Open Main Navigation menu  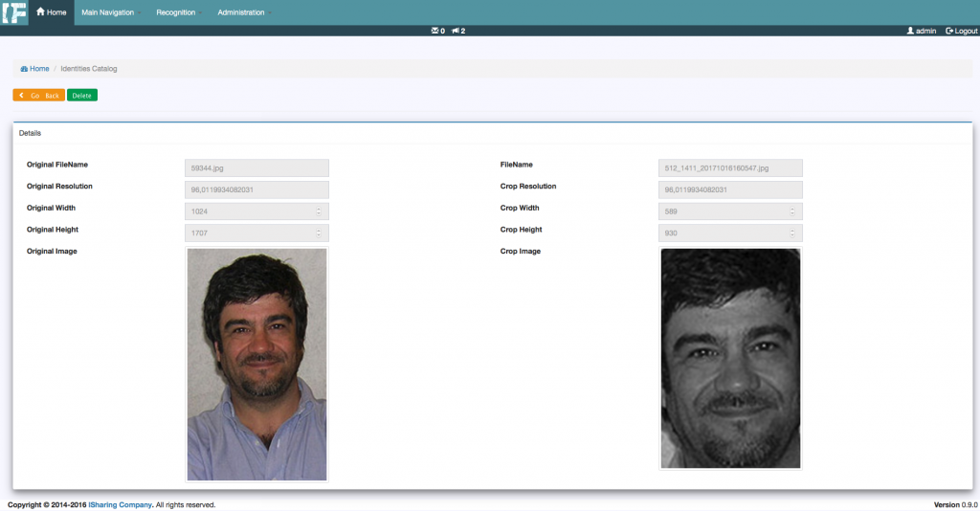(111, 12)
